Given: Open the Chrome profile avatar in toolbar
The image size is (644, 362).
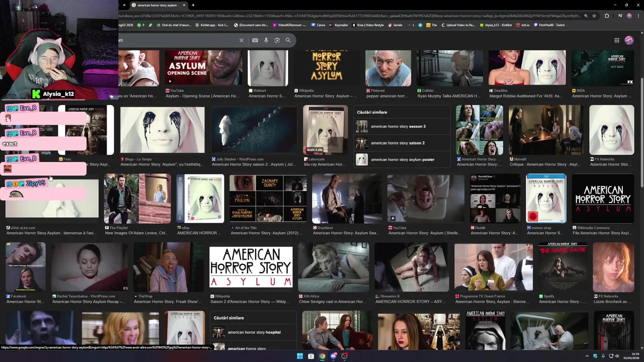Looking at the screenshot, I should pyautogui.click(x=629, y=16).
